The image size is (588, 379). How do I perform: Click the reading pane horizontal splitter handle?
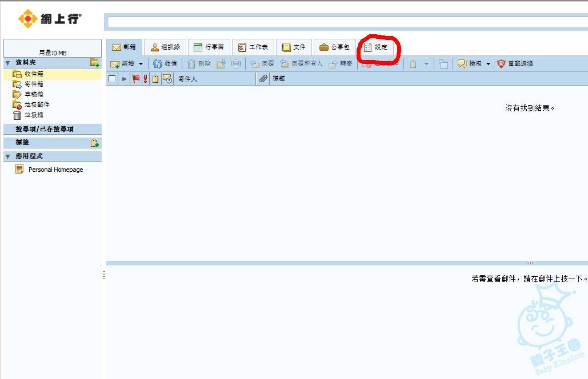(x=530, y=263)
